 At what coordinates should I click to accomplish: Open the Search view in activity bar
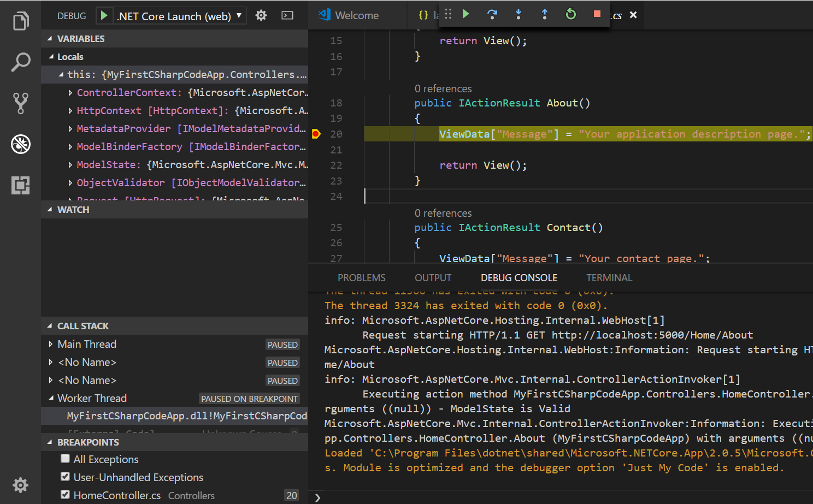(21, 62)
